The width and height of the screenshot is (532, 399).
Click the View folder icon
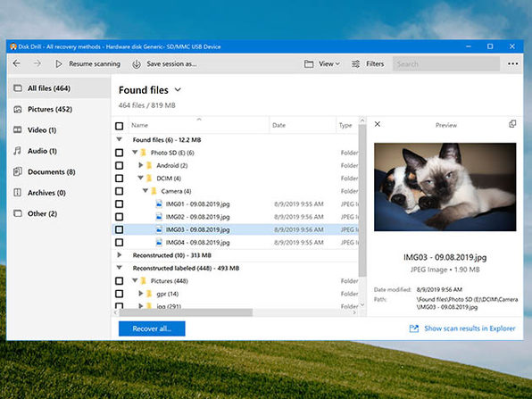coord(309,63)
